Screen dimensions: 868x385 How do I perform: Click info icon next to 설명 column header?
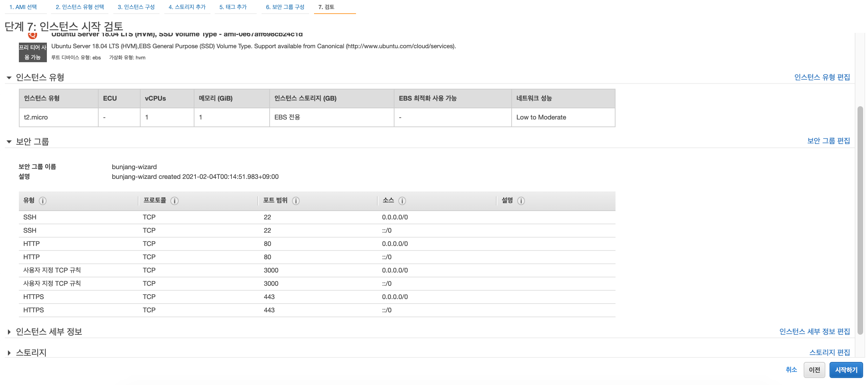(x=521, y=201)
